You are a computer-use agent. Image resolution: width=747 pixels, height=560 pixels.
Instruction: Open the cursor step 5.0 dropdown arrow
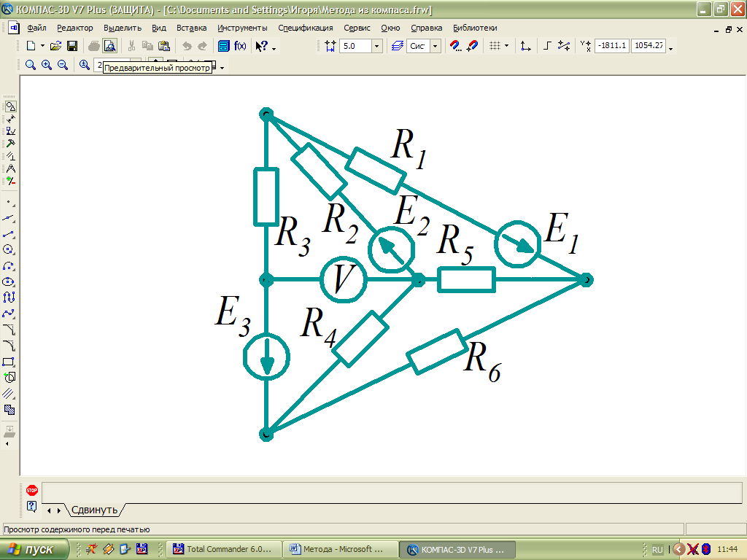pyautogui.click(x=377, y=46)
